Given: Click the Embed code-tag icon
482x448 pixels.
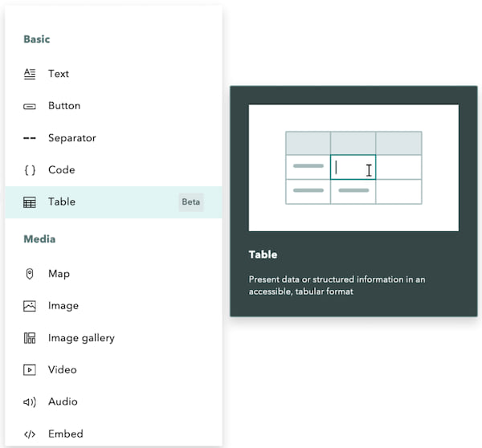Looking at the screenshot, I should (30, 434).
